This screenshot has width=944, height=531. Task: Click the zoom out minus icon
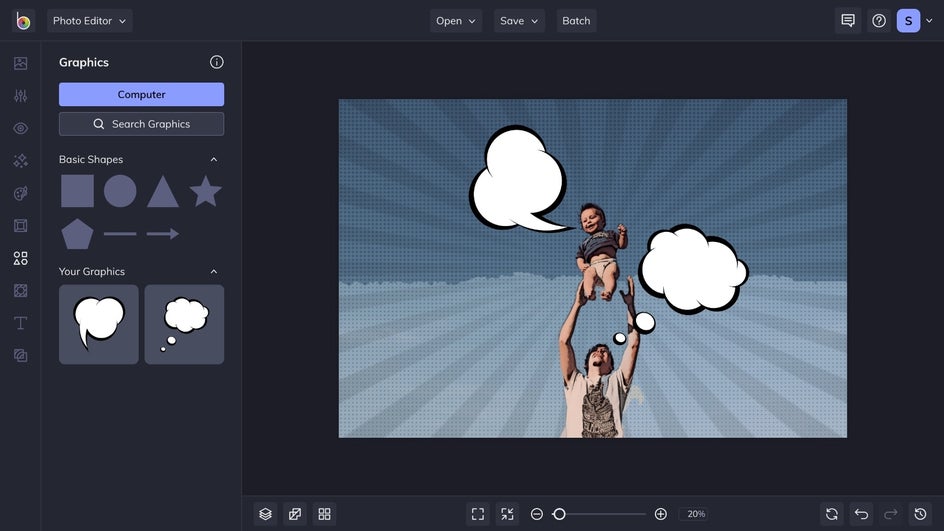[x=537, y=514]
